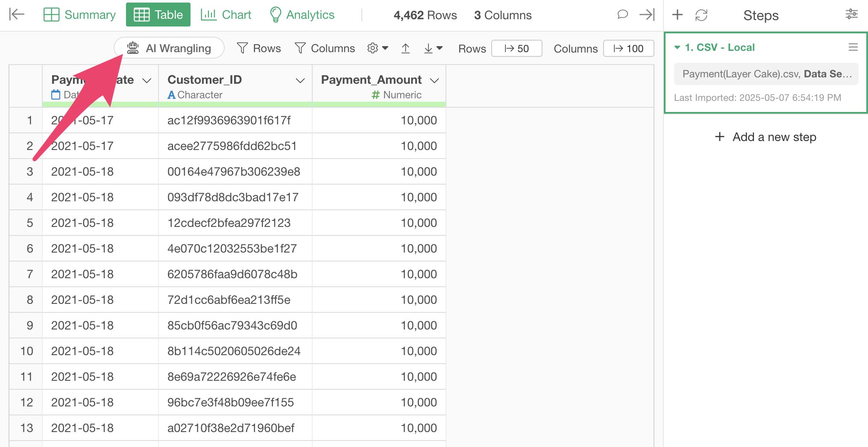Open the download arrow dropdown

(433, 48)
